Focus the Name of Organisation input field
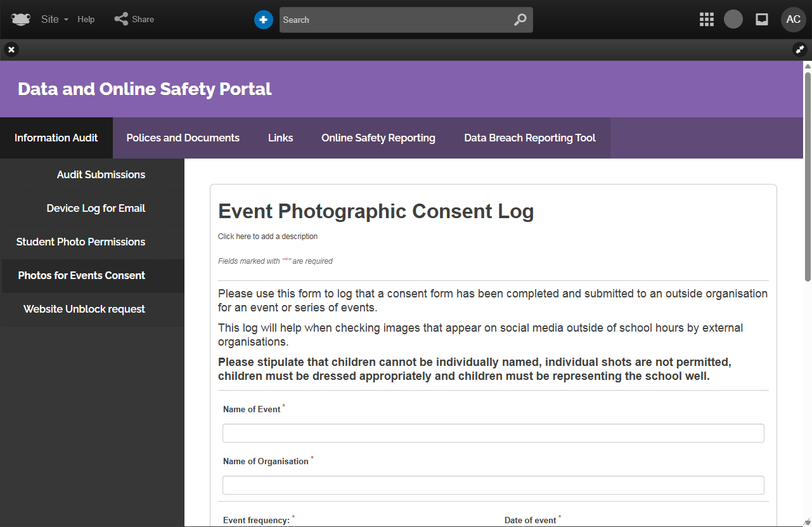The image size is (812, 527). pos(493,485)
